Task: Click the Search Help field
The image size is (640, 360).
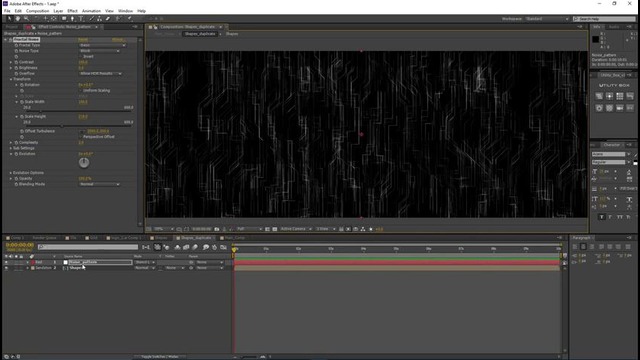Action: [x=604, y=19]
